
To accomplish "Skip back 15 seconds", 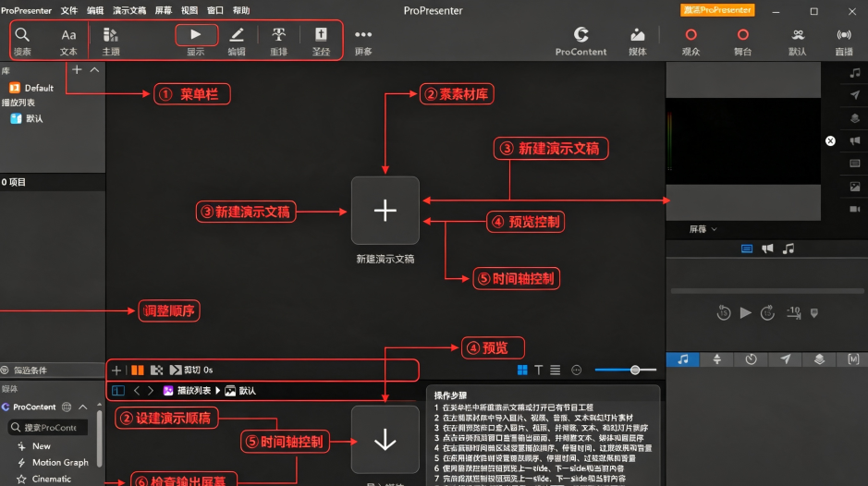I will coord(724,312).
